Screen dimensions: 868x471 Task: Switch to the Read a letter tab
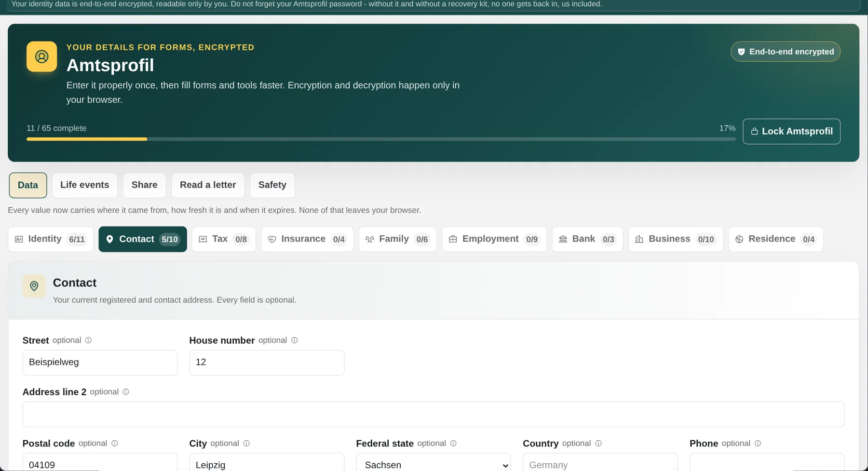click(x=208, y=185)
